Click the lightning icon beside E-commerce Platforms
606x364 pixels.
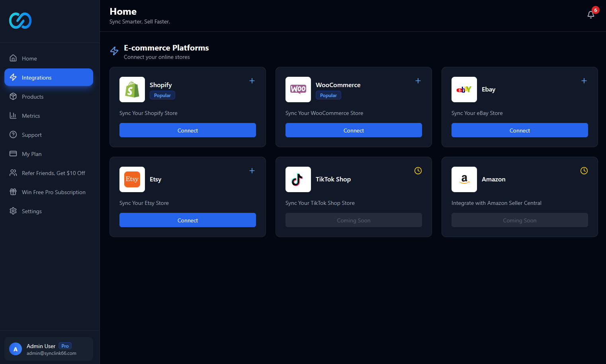click(x=114, y=51)
